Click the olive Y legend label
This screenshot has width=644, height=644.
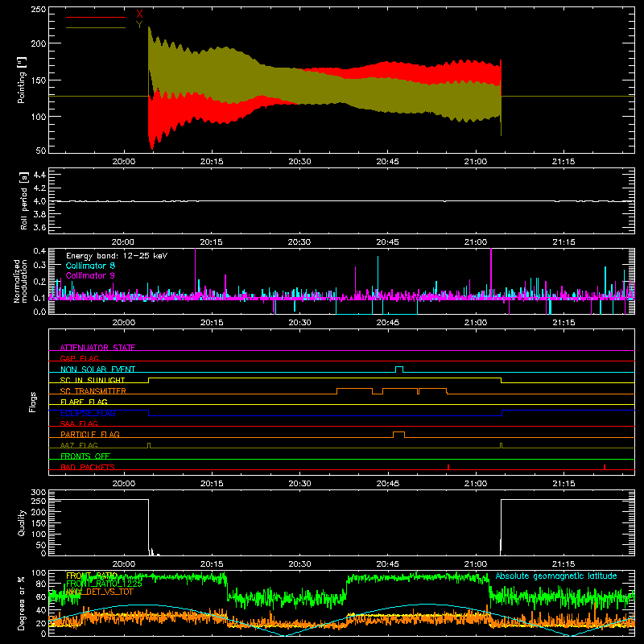[x=139, y=25]
